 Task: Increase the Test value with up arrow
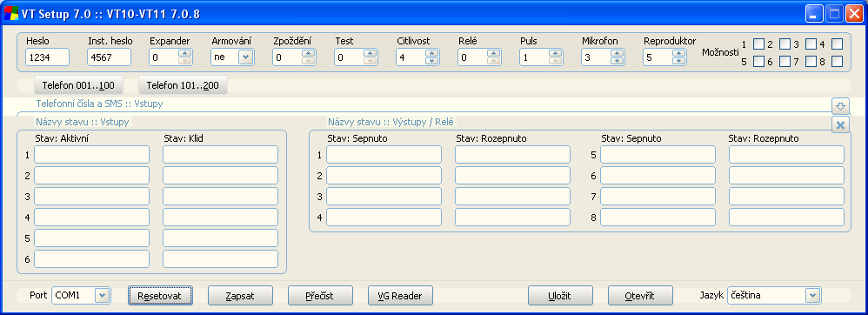tap(371, 54)
